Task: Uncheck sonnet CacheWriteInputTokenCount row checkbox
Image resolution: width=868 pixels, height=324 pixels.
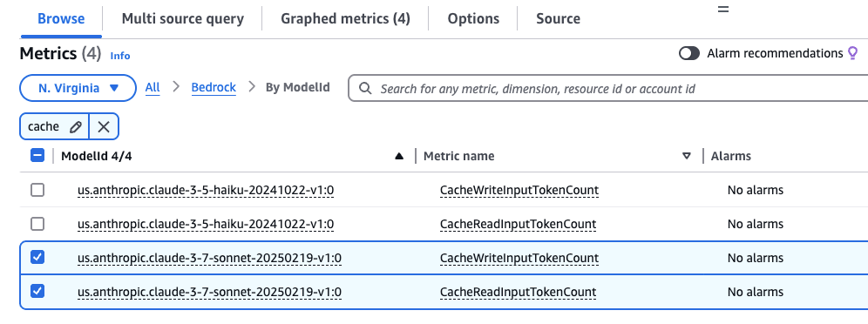Action: 37,258
